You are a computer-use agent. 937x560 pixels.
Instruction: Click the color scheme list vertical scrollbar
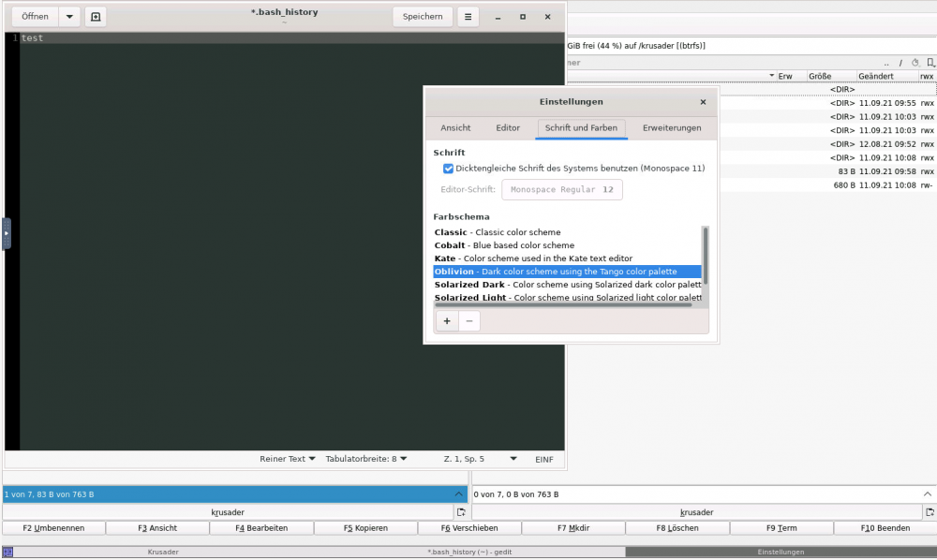(x=706, y=256)
